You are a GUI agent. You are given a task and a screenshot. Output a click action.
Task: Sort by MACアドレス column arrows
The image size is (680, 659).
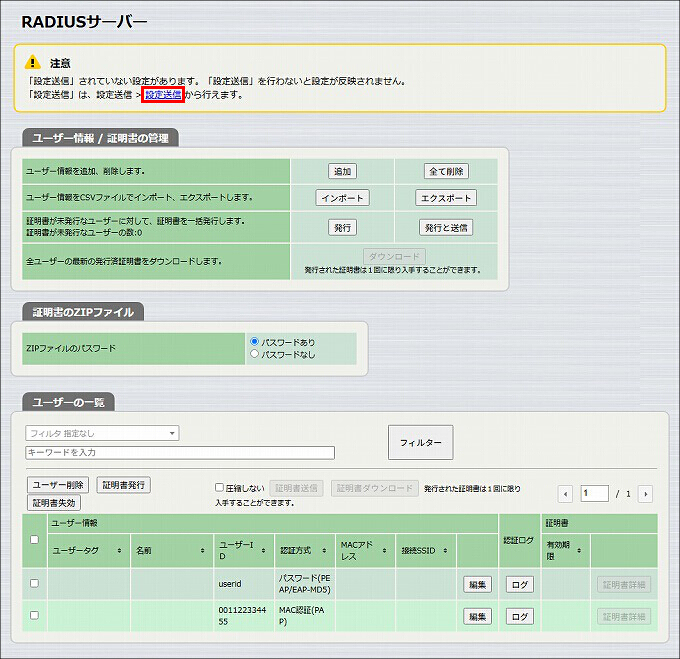[384, 551]
